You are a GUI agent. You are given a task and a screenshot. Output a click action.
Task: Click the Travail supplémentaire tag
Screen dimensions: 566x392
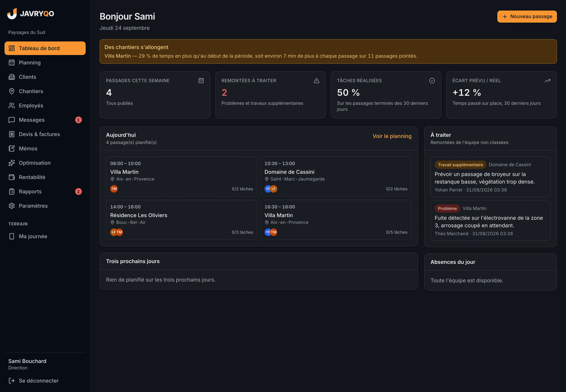pyautogui.click(x=460, y=165)
